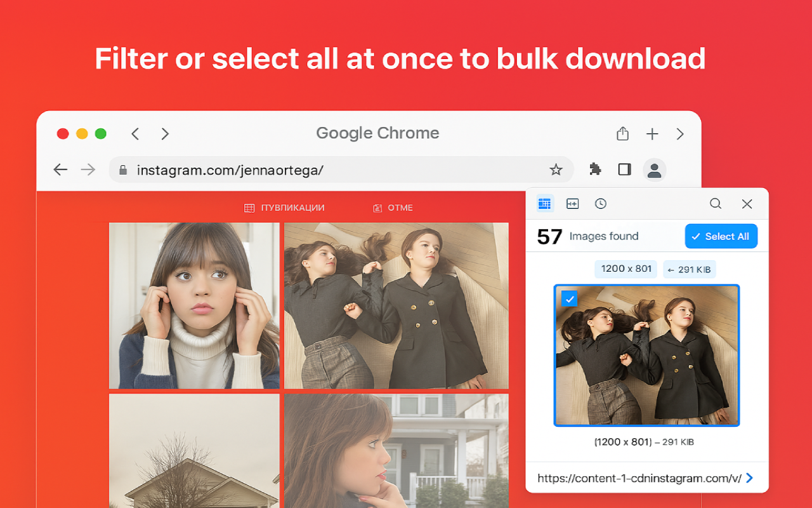Open the Chrome profile avatar icon
The height and width of the screenshot is (508, 812).
[x=654, y=170]
